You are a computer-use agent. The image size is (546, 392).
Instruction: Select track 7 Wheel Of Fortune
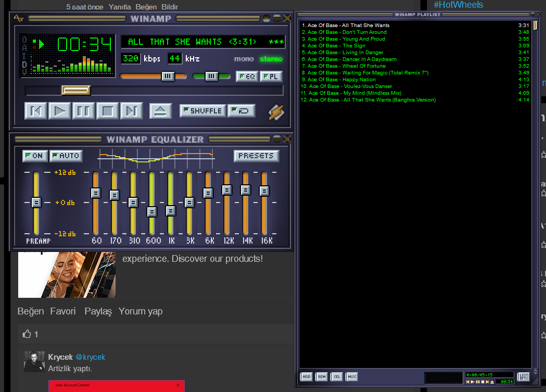point(415,66)
